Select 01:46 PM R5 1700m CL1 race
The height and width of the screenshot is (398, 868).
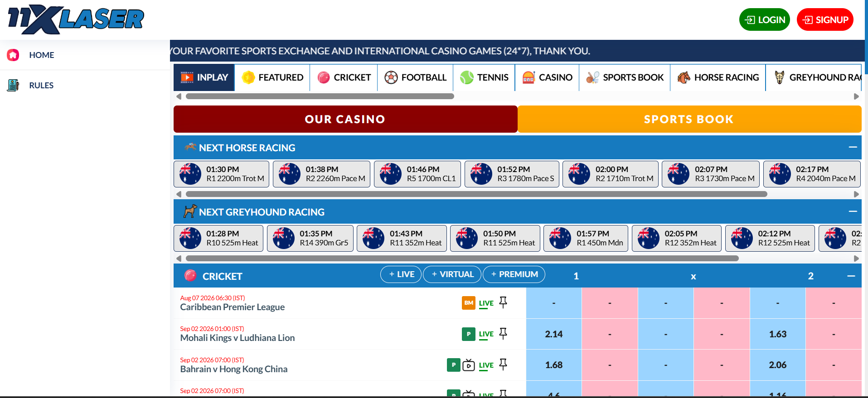pyautogui.click(x=417, y=174)
